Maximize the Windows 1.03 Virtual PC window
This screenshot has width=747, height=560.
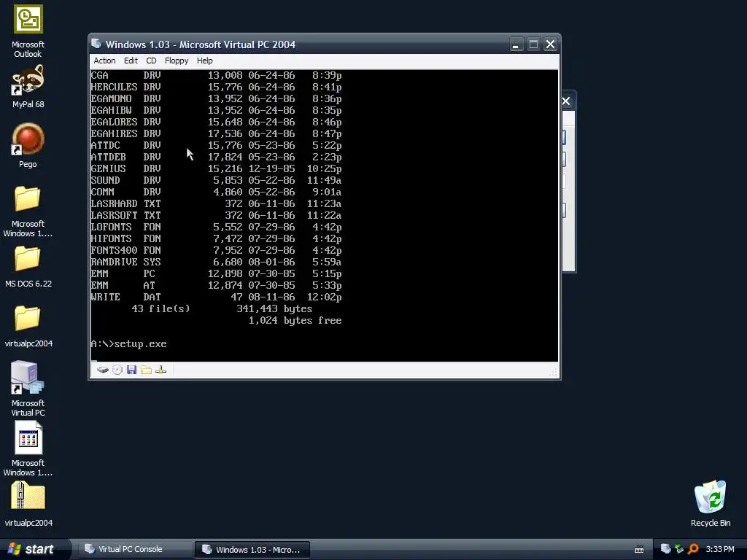tap(533, 44)
